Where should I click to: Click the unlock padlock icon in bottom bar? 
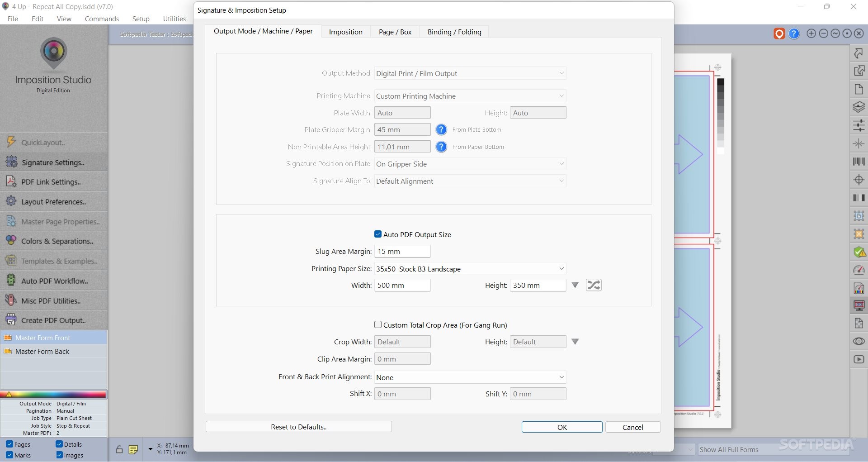point(119,449)
